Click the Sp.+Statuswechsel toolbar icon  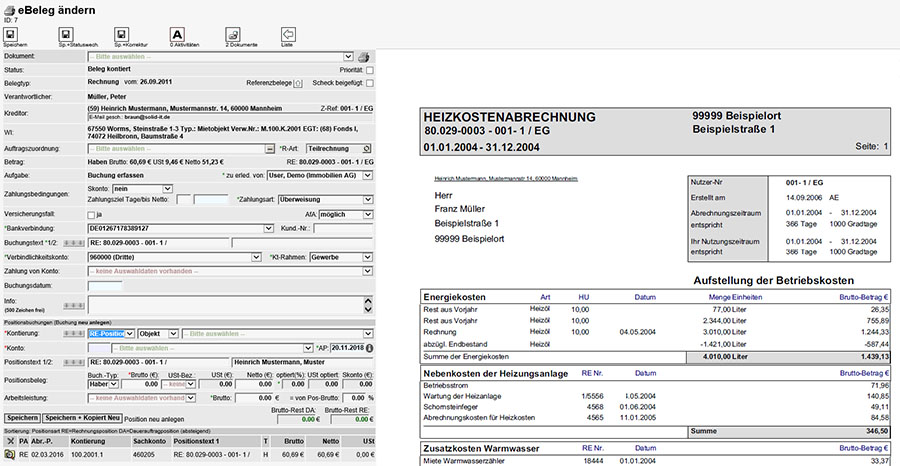point(67,34)
